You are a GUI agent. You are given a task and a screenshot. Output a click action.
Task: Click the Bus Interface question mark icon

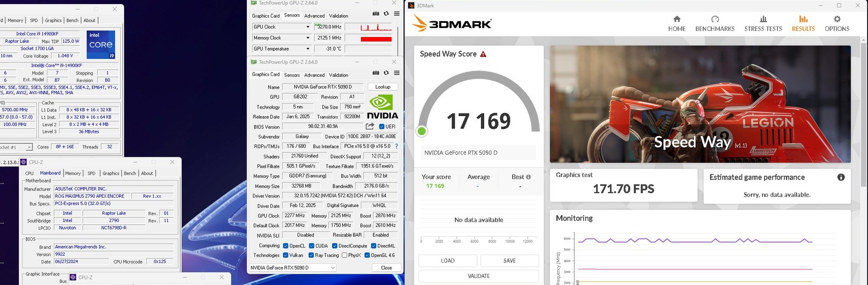point(396,146)
